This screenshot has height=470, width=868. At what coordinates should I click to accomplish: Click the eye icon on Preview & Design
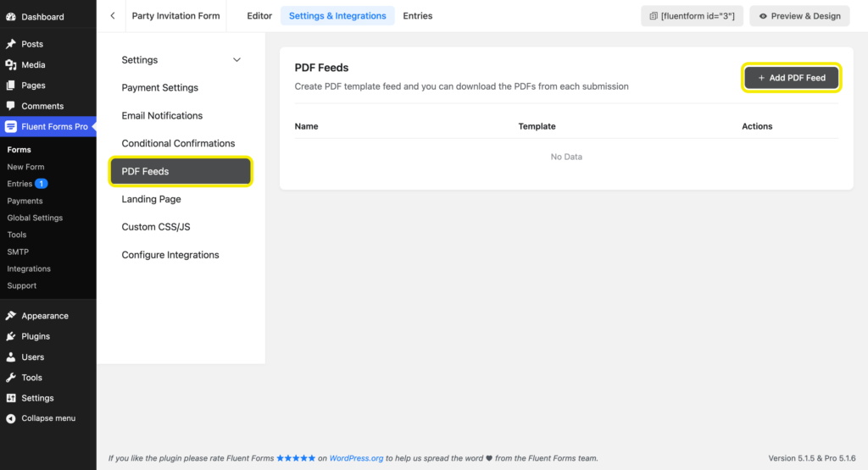click(x=763, y=16)
